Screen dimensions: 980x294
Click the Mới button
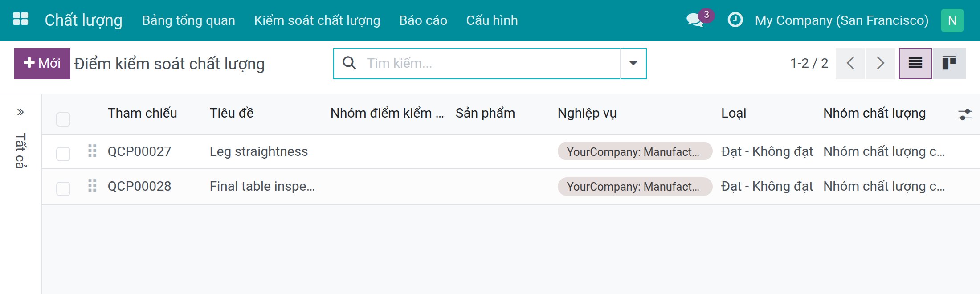coord(42,63)
